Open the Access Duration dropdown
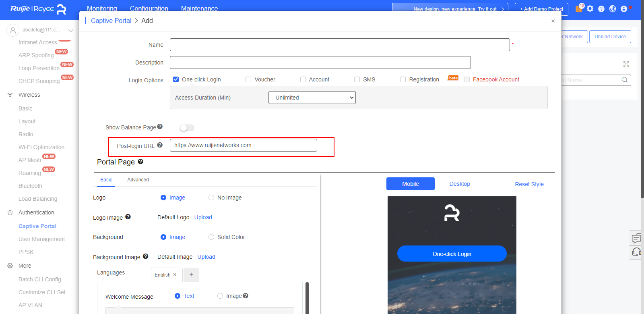The image size is (644, 314). pyautogui.click(x=312, y=98)
